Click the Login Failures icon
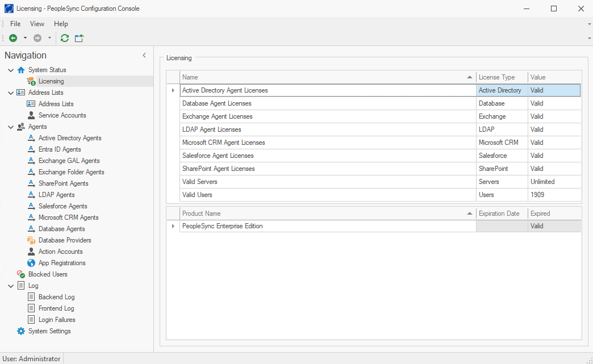 31,319
